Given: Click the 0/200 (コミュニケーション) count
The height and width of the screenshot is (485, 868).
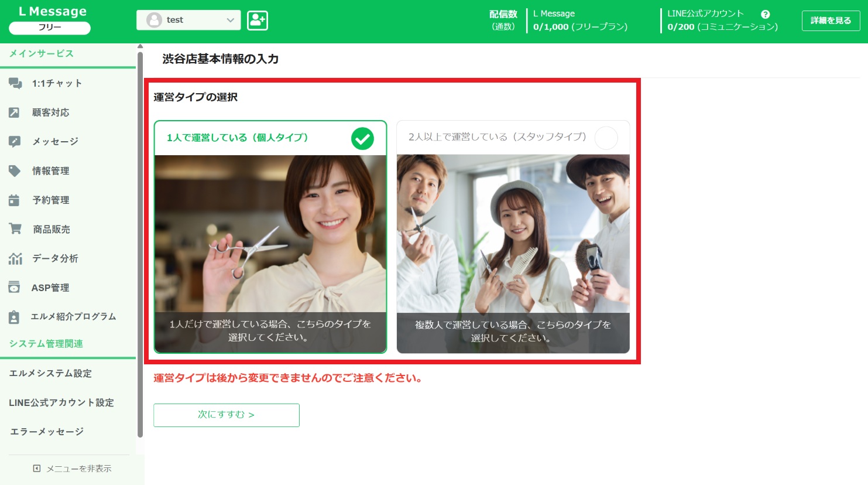Looking at the screenshot, I should pyautogui.click(x=723, y=27).
